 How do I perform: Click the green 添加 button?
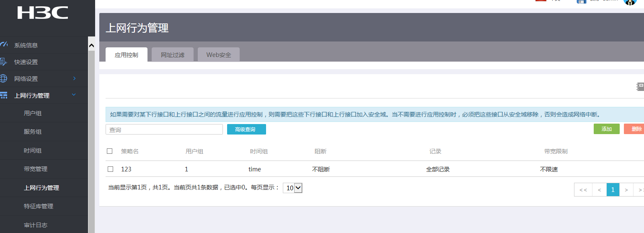pos(607,129)
